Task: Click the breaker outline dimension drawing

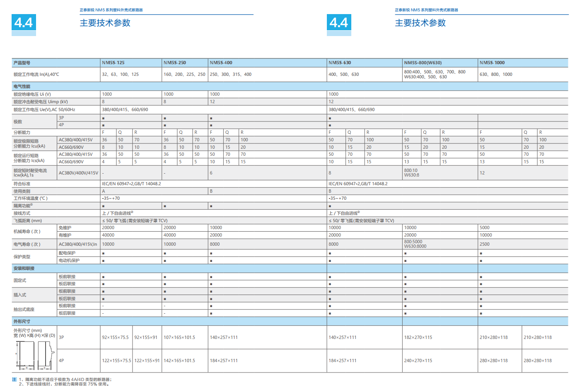Action: (x=35, y=356)
